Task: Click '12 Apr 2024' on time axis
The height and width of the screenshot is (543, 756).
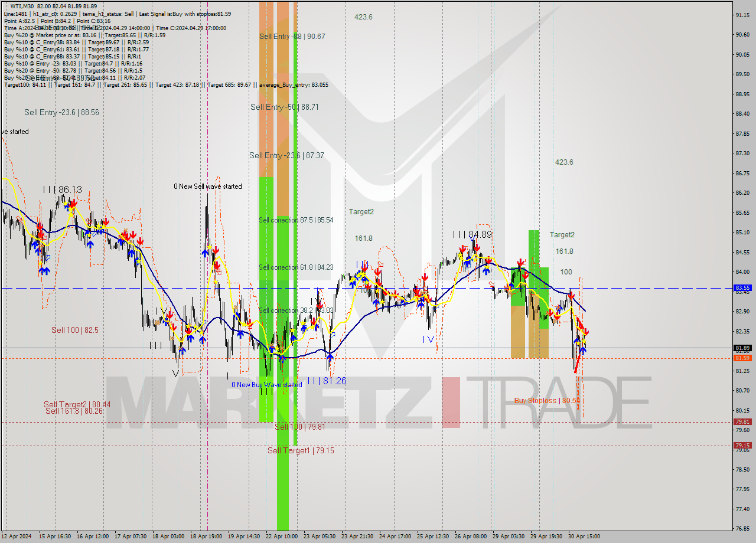Action: [x=18, y=537]
